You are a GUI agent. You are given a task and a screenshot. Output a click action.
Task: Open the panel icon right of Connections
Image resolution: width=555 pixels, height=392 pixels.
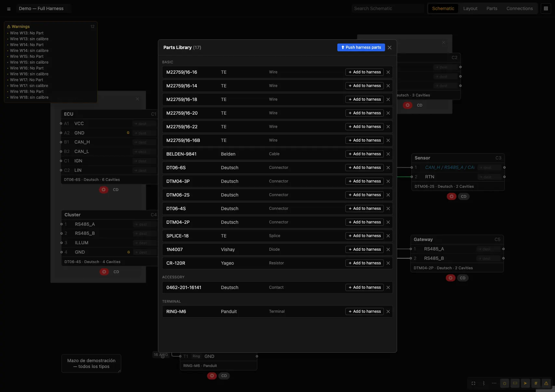(546, 8)
